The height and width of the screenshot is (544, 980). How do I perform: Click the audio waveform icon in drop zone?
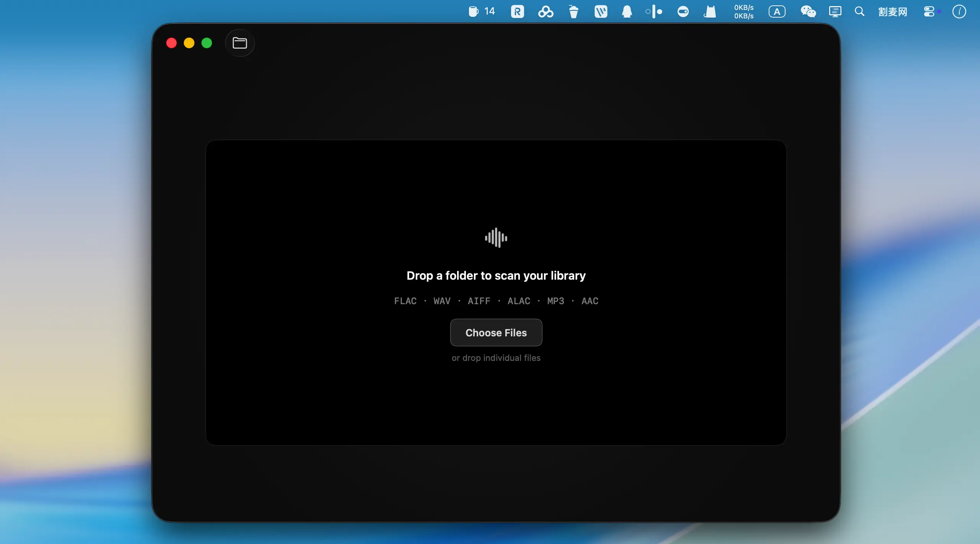(x=496, y=238)
